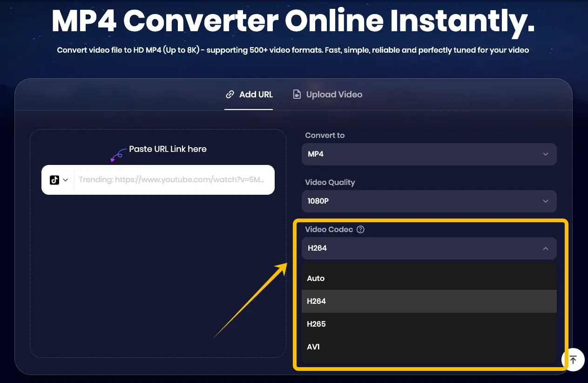Click the chevron arrow in the MP4 field
588x383 pixels.
(546, 154)
